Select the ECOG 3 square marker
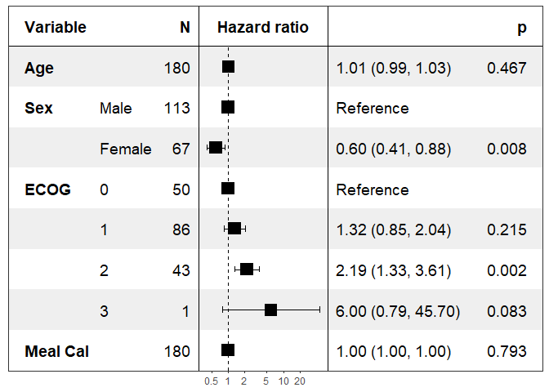 270,310
